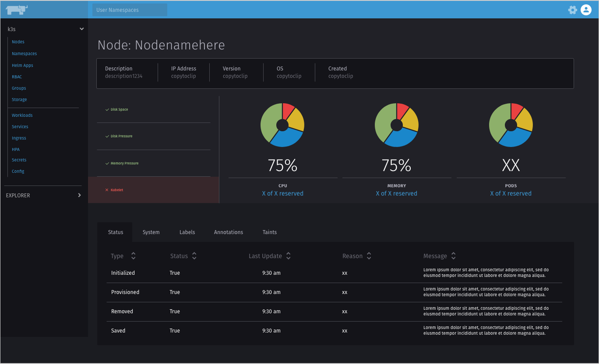Click the red X beside Kubelet
This screenshot has width=599, height=364.
(x=107, y=189)
